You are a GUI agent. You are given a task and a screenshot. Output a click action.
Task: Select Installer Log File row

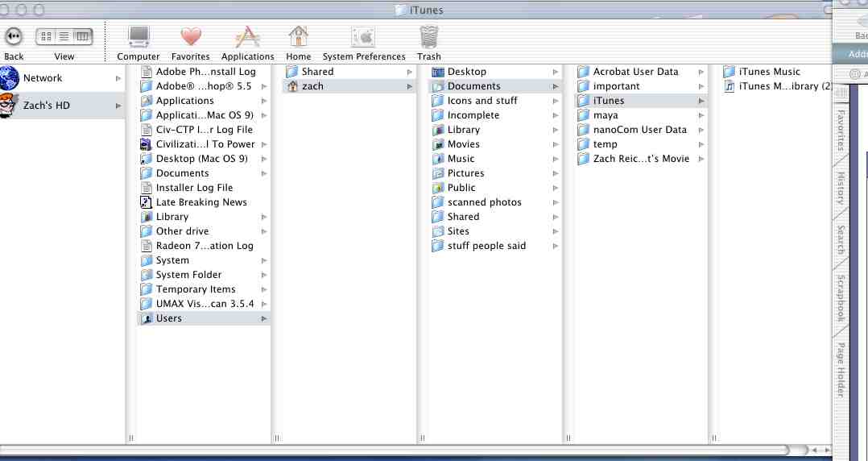203,188
